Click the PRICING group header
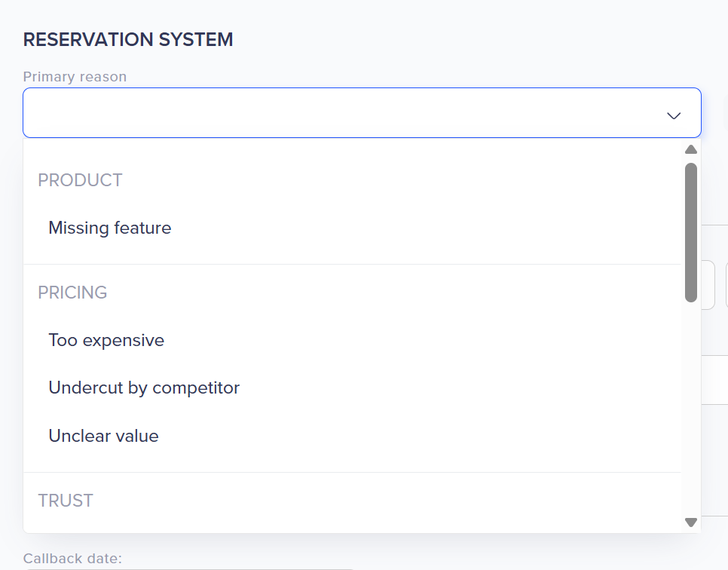Screen dimensions: 728x570 tap(72, 293)
